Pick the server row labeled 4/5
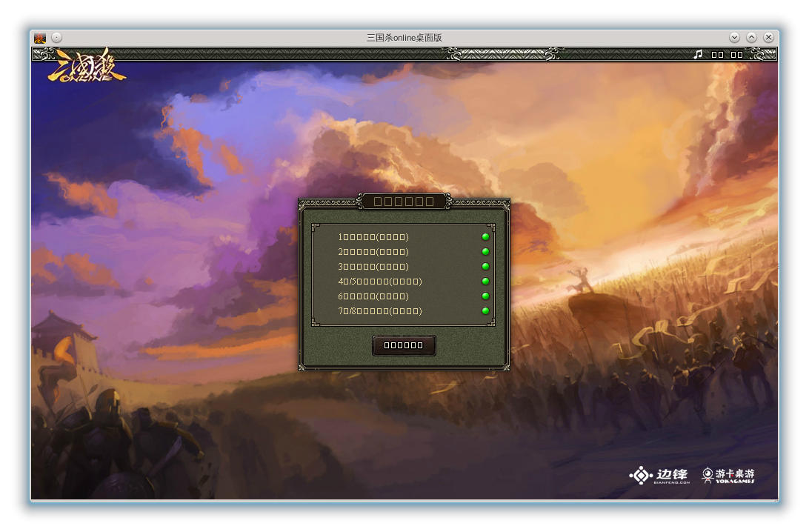 tap(404, 282)
